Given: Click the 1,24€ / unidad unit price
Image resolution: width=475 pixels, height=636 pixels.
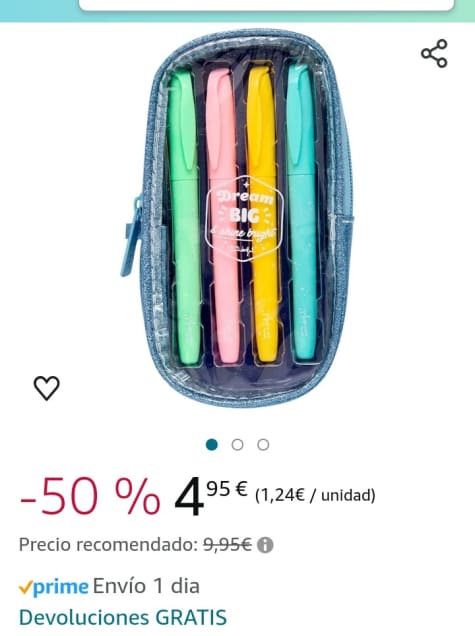Looking at the screenshot, I should coord(315,495).
